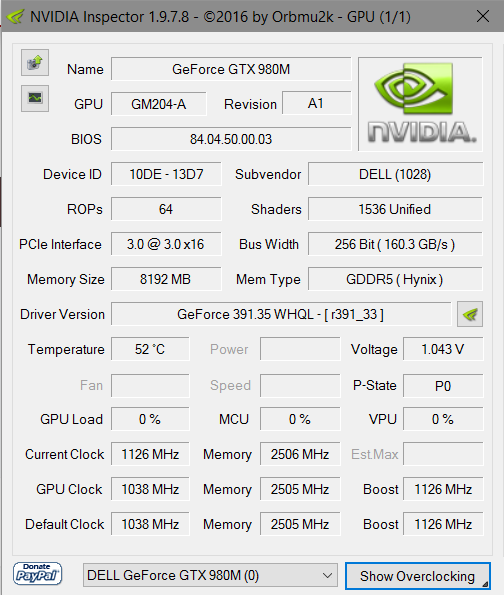
Task: Click the Shaders 1536 Unified field
Action: pos(395,209)
